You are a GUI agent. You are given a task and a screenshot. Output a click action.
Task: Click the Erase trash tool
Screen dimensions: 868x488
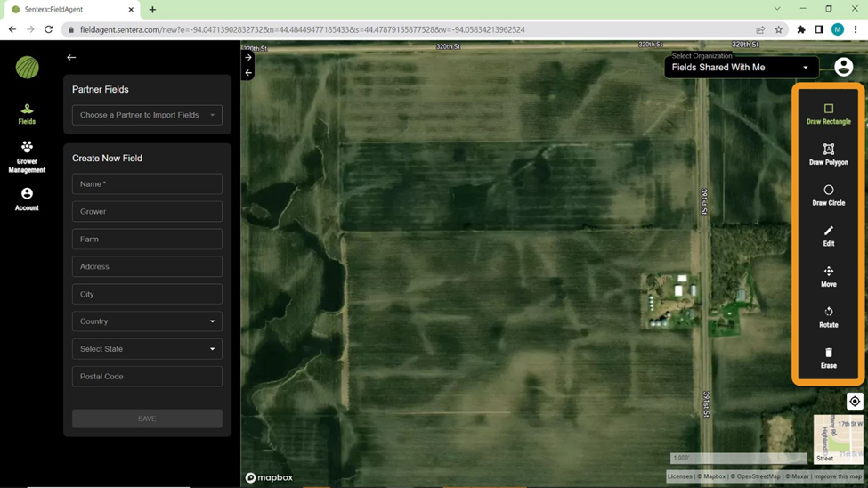(828, 357)
